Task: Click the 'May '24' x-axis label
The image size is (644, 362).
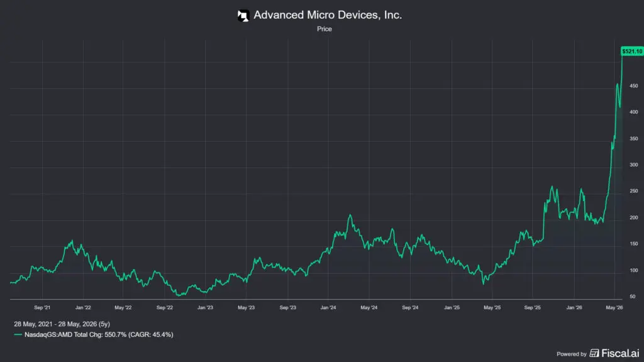Action: 369,307
